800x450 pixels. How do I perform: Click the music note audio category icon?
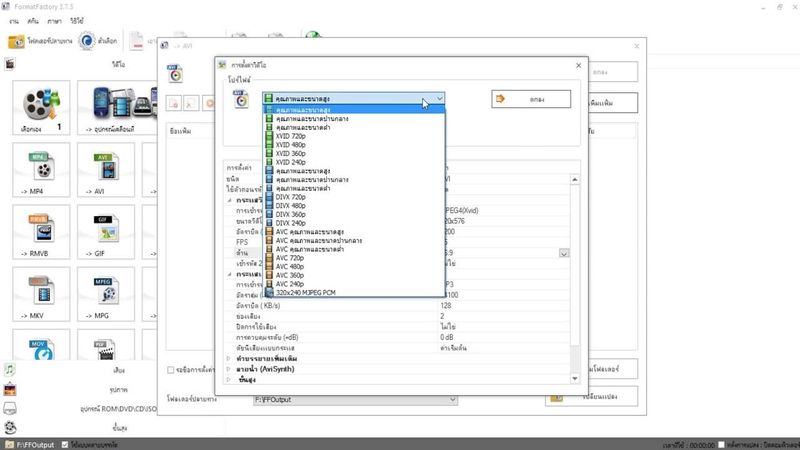(10, 369)
